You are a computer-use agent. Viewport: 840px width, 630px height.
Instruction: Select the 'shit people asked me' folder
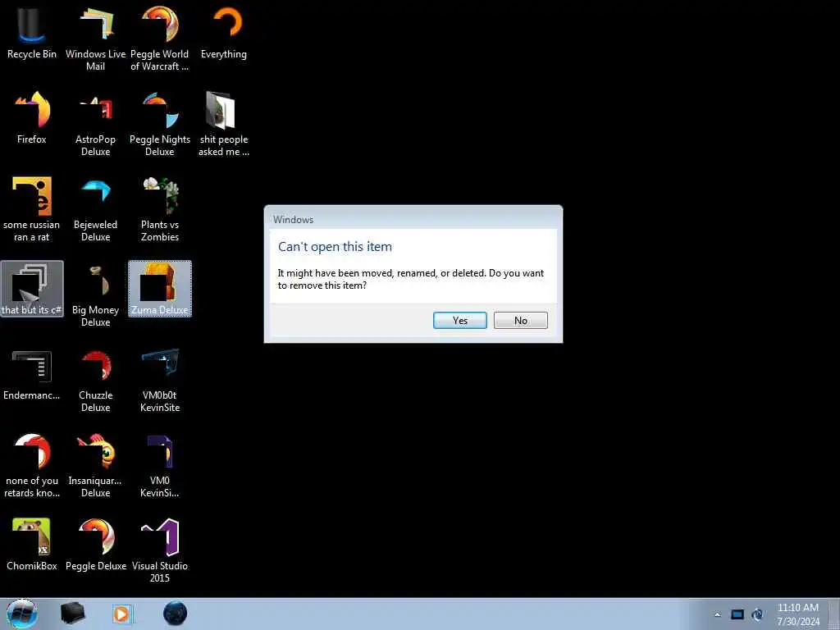click(224, 124)
